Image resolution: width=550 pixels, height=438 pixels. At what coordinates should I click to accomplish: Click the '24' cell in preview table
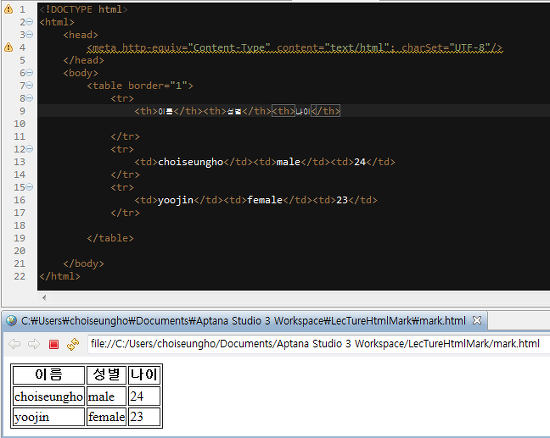tap(144, 396)
